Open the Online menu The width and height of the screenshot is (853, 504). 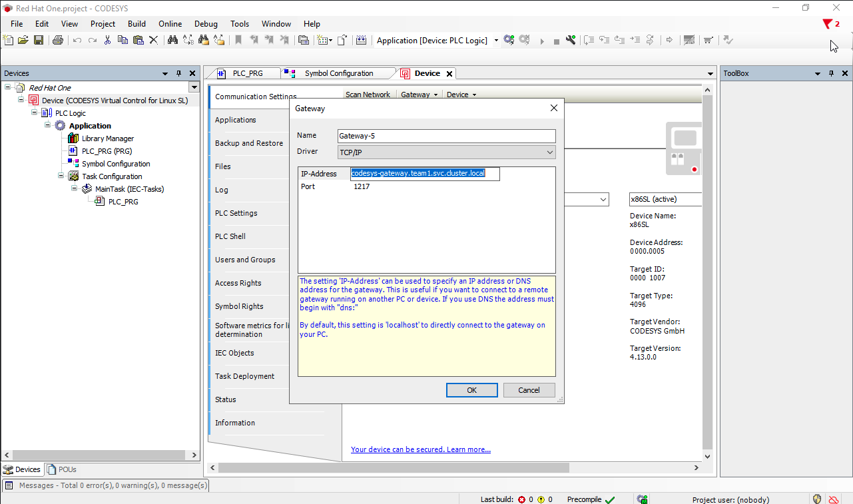[x=170, y=23]
